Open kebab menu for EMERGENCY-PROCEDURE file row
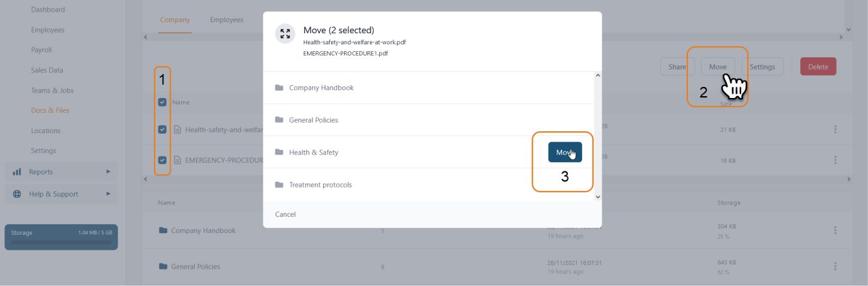 point(835,160)
